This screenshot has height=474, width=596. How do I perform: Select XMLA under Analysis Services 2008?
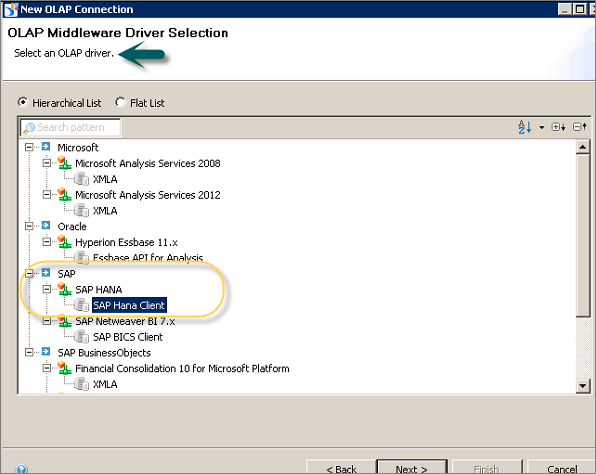pos(105,179)
